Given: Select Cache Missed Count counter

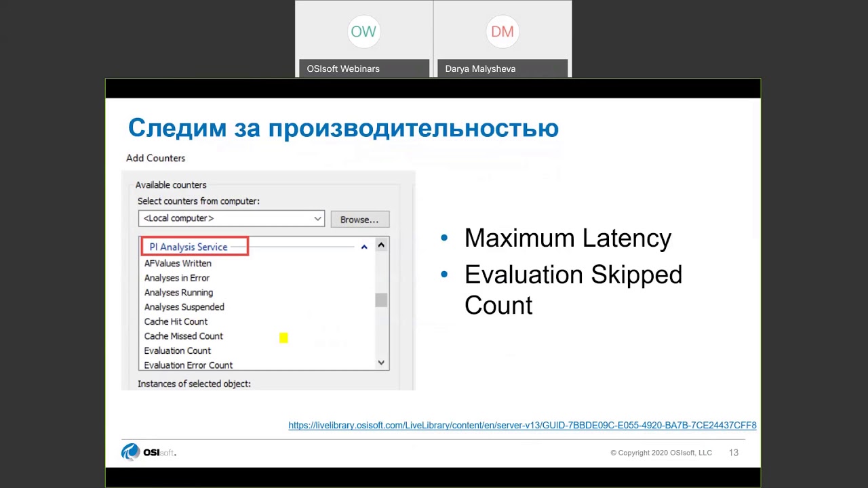Looking at the screenshot, I should point(183,336).
